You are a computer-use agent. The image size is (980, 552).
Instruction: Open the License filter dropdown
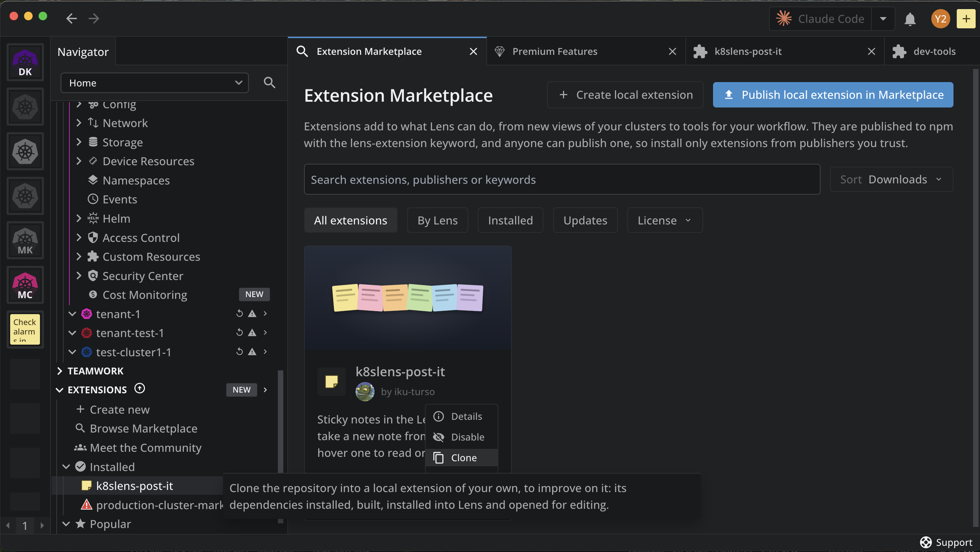coord(665,220)
